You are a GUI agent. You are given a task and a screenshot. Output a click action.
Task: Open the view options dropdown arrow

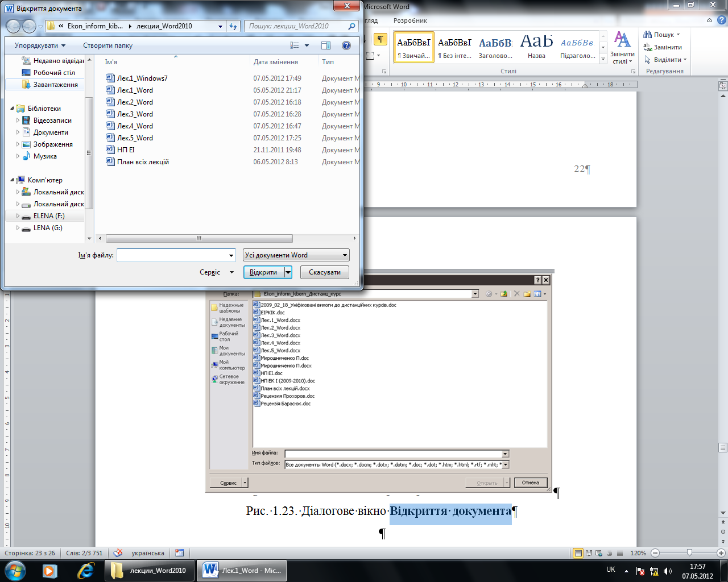[307, 45]
